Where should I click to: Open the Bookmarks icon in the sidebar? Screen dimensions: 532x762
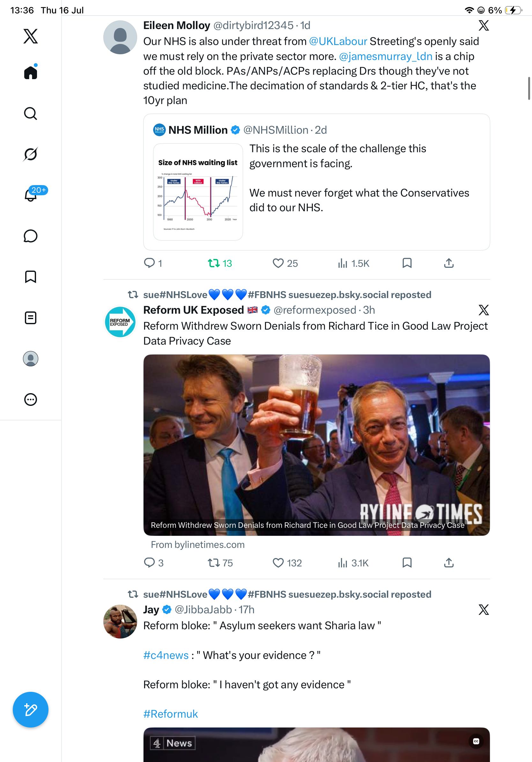(31, 277)
